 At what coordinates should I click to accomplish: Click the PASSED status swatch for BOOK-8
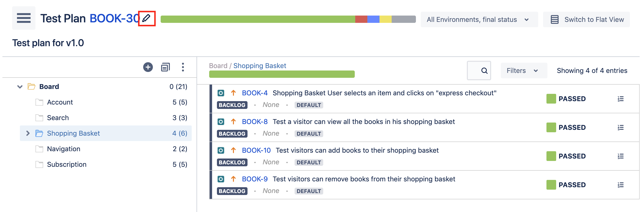tap(551, 127)
